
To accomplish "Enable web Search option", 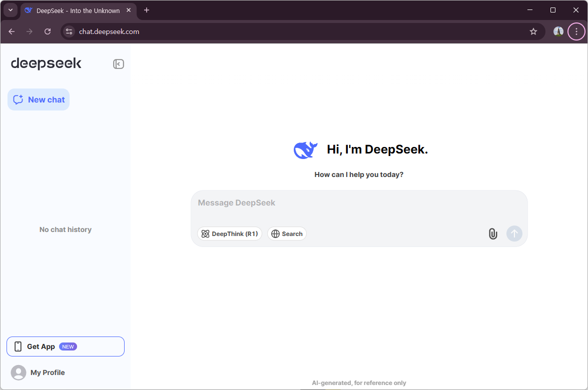I will tap(287, 234).
